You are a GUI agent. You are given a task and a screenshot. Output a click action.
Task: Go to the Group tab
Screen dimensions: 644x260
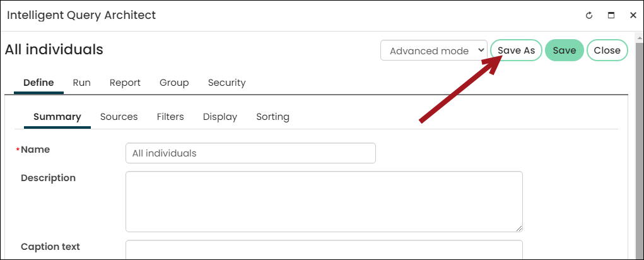[x=174, y=83]
